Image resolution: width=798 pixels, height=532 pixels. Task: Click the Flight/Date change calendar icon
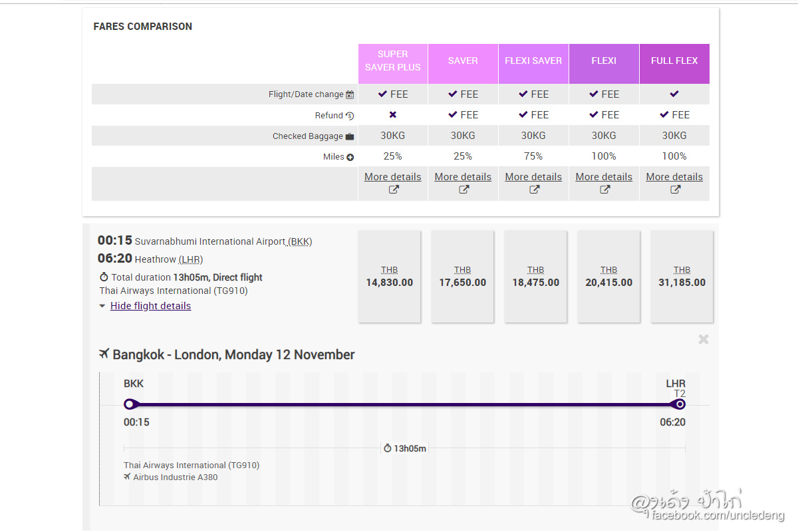[x=350, y=95]
